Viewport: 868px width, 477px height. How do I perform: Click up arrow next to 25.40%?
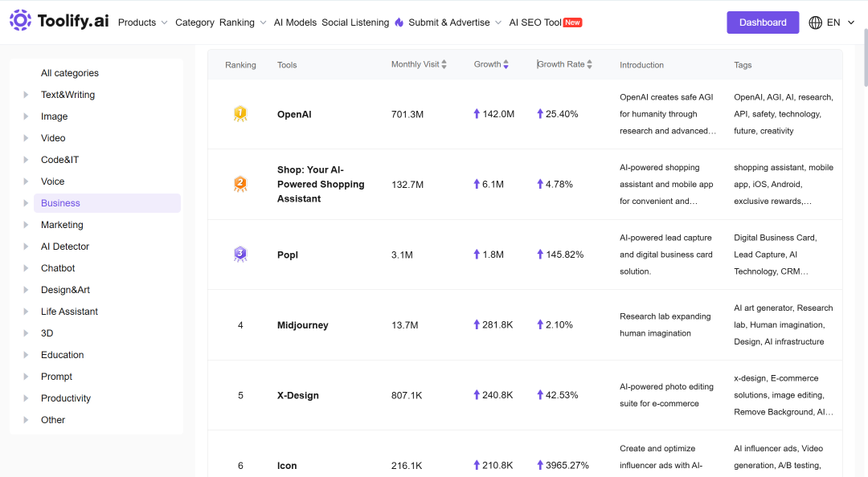pyautogui.click(x=540, y=114)
